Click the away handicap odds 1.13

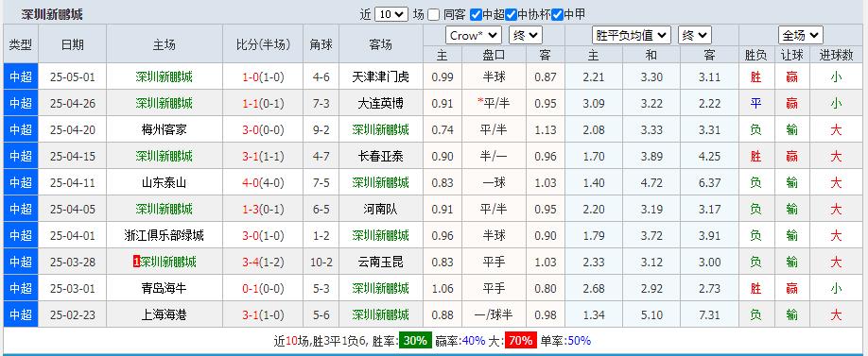pos(546,130)
